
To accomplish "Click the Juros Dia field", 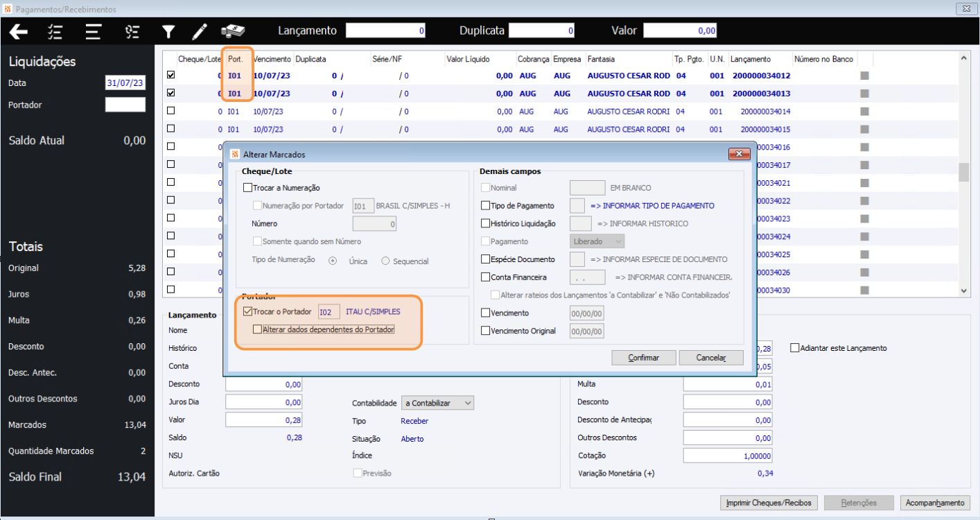I will coord(264,402).
